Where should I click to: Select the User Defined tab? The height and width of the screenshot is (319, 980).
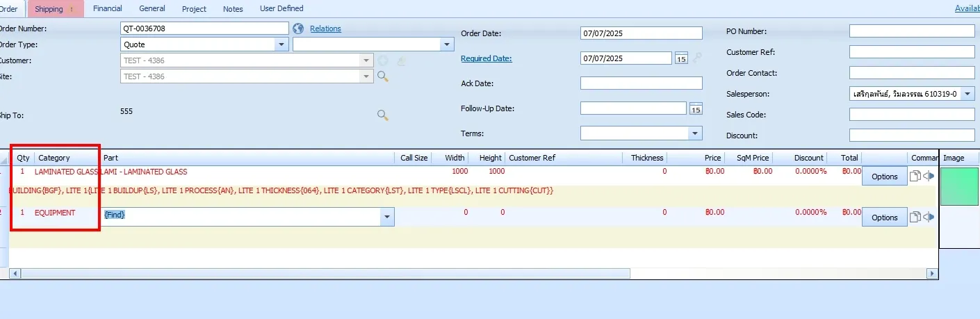pyautogui.click(x=281, y=8)
